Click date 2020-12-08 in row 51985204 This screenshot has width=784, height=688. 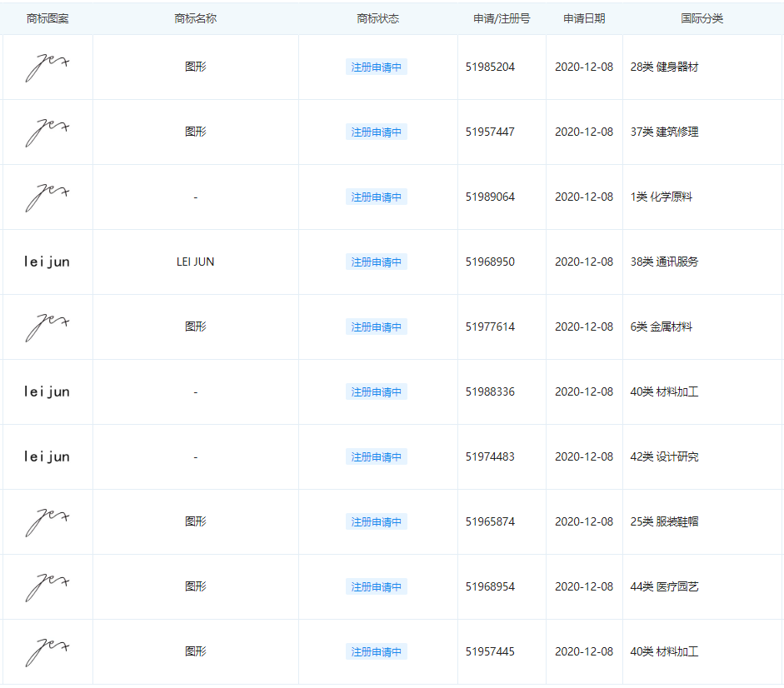(x=584, y=67)
